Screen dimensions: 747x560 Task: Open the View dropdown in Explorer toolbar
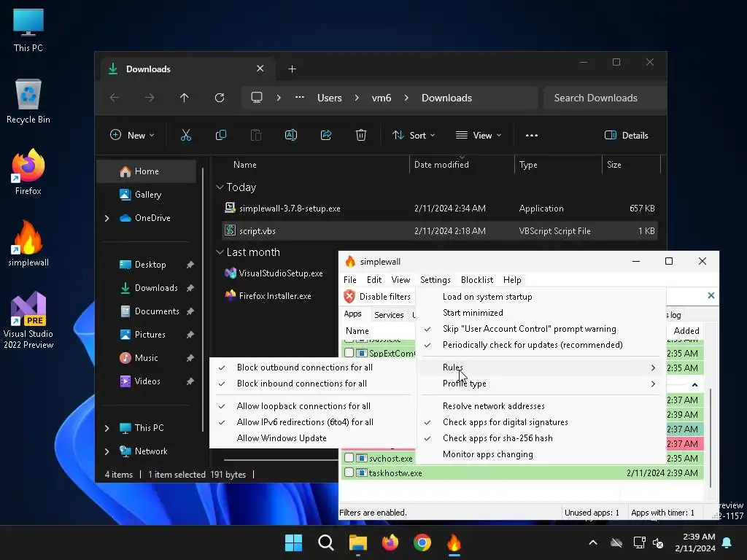(479, 135)
